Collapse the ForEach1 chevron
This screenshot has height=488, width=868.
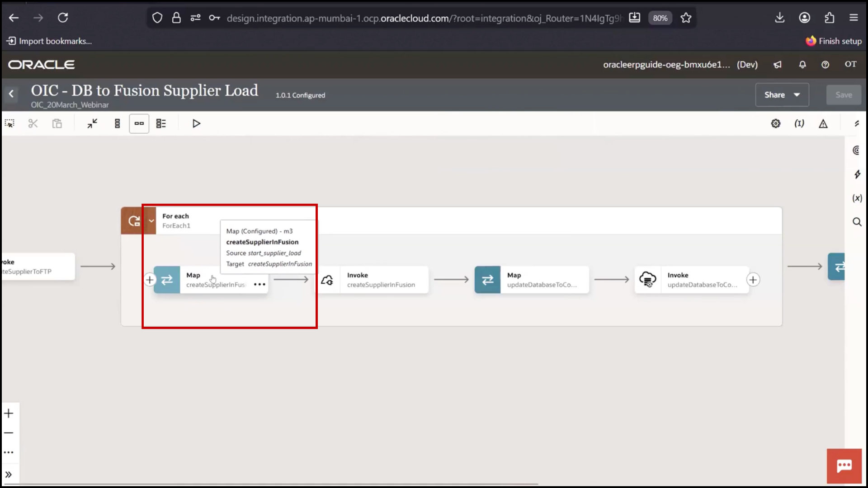(x=151, y=221)
